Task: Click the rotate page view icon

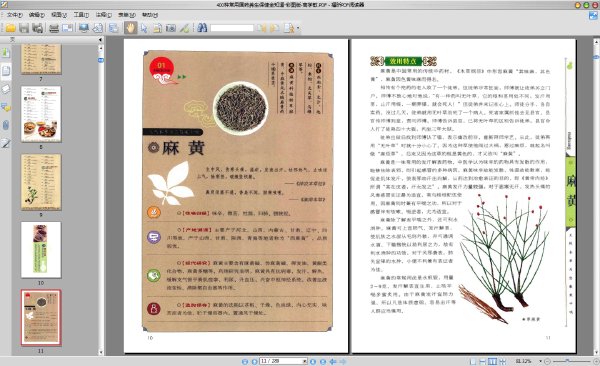Action: click(98, 28)
